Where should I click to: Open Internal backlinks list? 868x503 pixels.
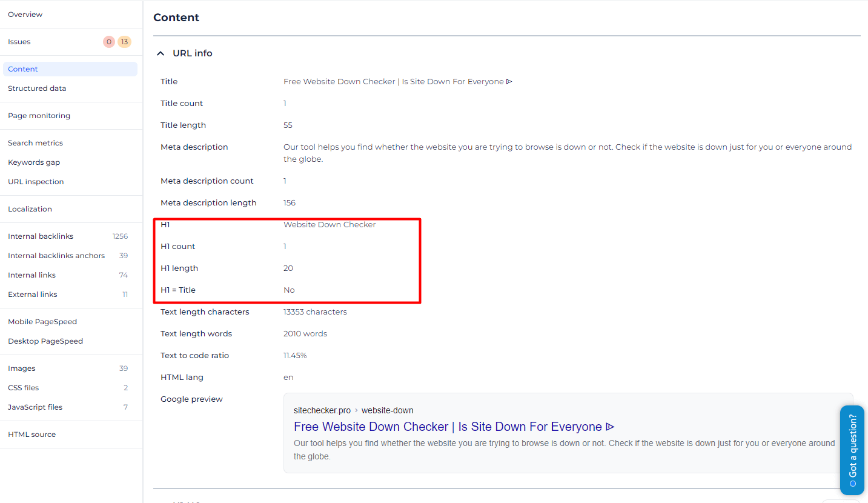(41, 236)
